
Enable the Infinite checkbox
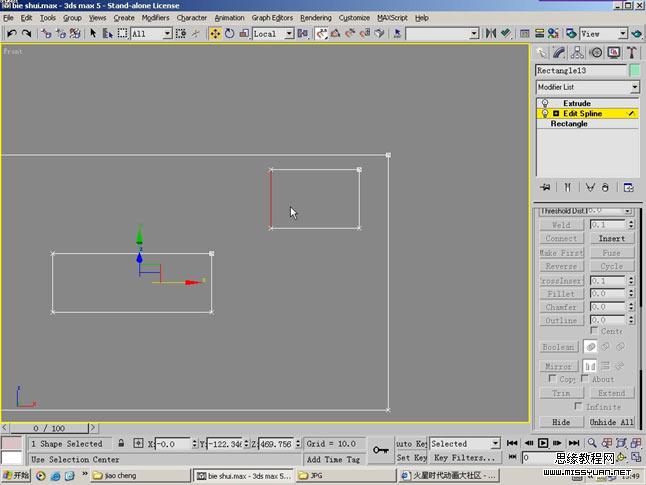pyautogui.click(x=578, y=406)
